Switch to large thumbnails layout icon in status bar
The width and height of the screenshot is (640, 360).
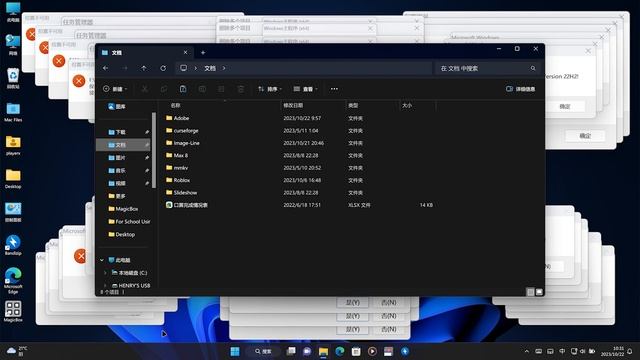[x=539, y=292]
